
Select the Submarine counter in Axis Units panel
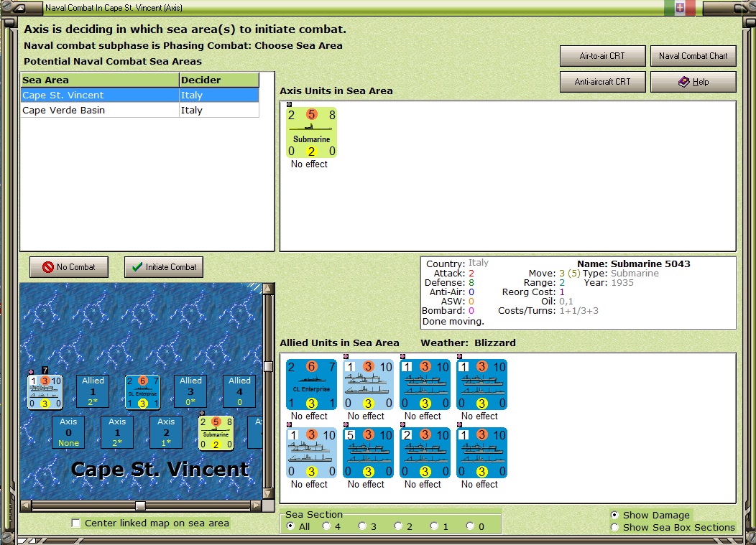311,133
